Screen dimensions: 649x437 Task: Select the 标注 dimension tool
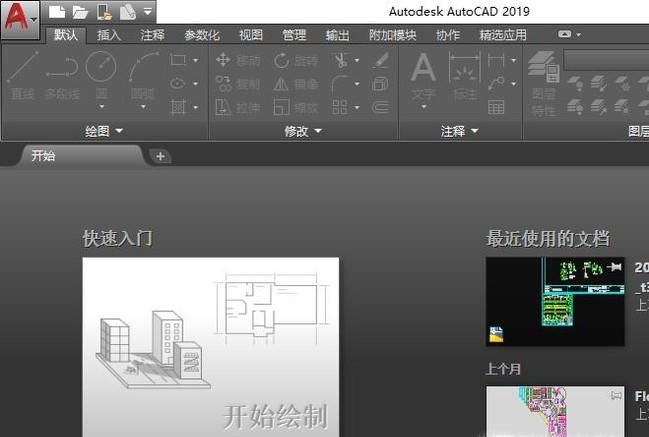[x=465, y=77]
